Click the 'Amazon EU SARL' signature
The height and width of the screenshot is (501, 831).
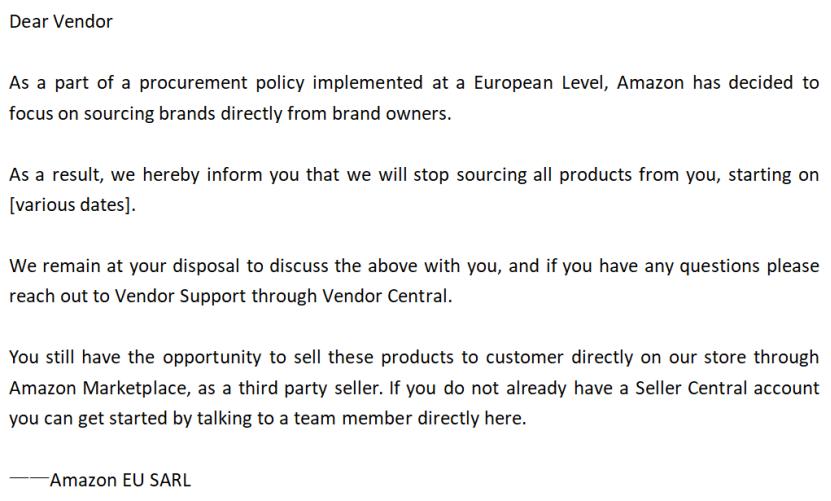(x=120, y=480)
